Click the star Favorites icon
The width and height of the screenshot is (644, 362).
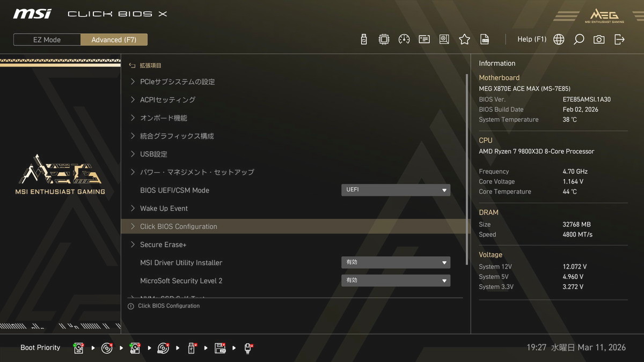[464, 39]
